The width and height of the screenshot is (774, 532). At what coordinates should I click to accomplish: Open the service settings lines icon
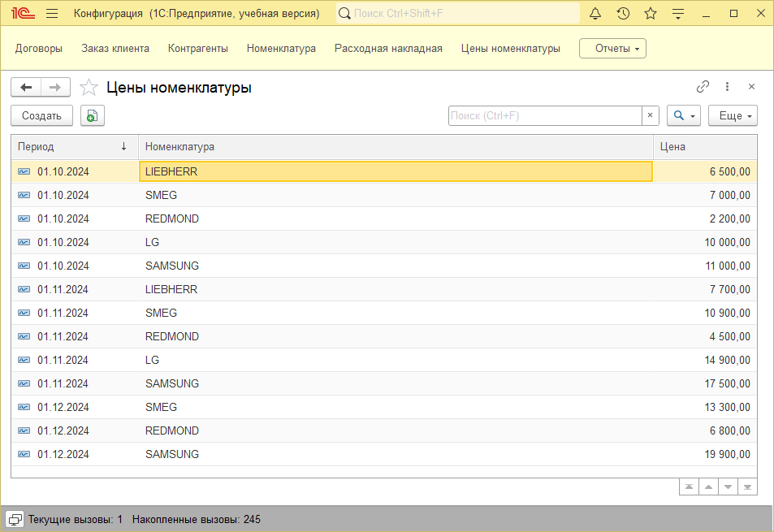678,13
